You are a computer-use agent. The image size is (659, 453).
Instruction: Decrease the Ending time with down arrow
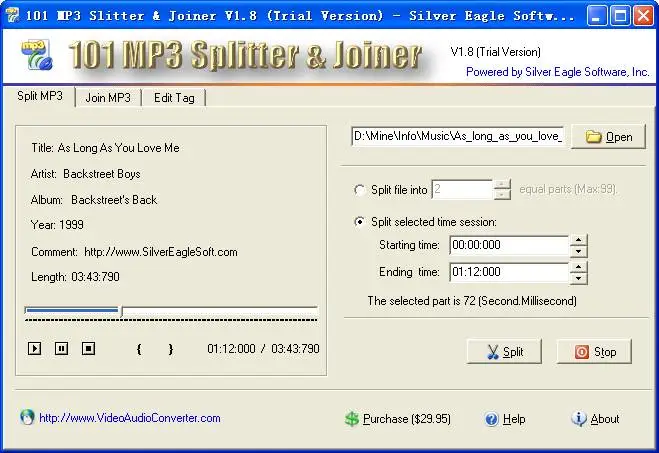pos(578,278)
